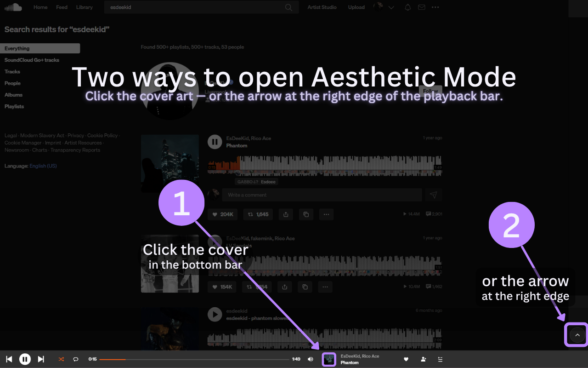Viewport: 588px width, 368px height.
Task: Toggle repeat in the player bar
Action: [x=76, y=359]
